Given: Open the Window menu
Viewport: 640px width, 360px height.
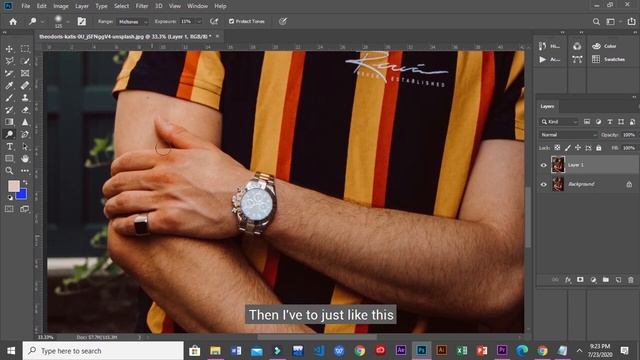Looking at the screenshot, I should point(198,6).
